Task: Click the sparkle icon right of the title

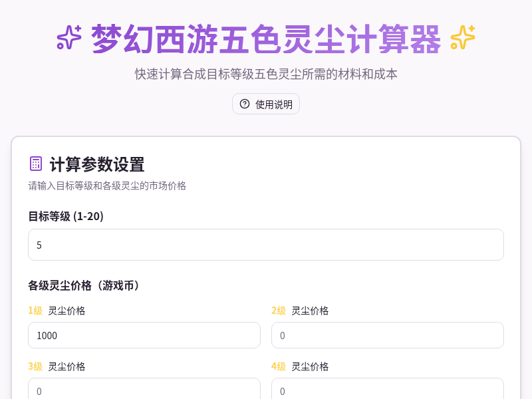Action: (462, 39)
